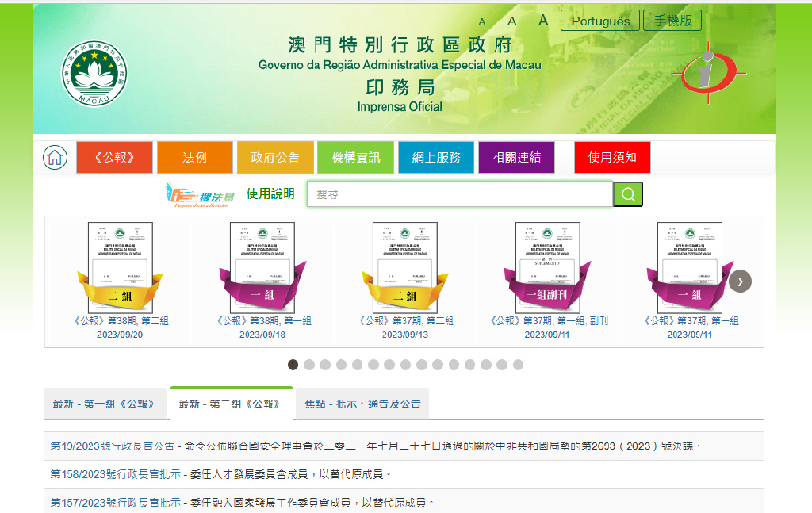Select the medium 'A' font size icon
Viewport: 812px width, 513px height.
pos(511,21)
